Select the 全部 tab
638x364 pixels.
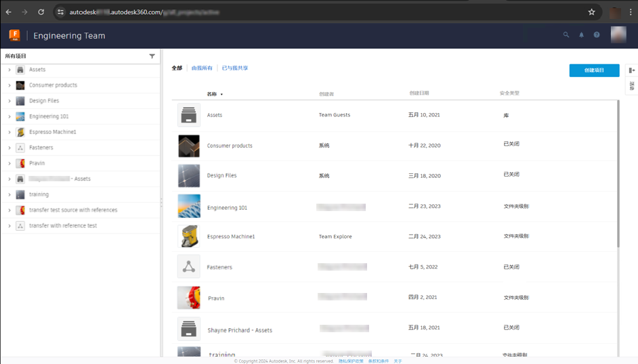(x=177, y=68)
